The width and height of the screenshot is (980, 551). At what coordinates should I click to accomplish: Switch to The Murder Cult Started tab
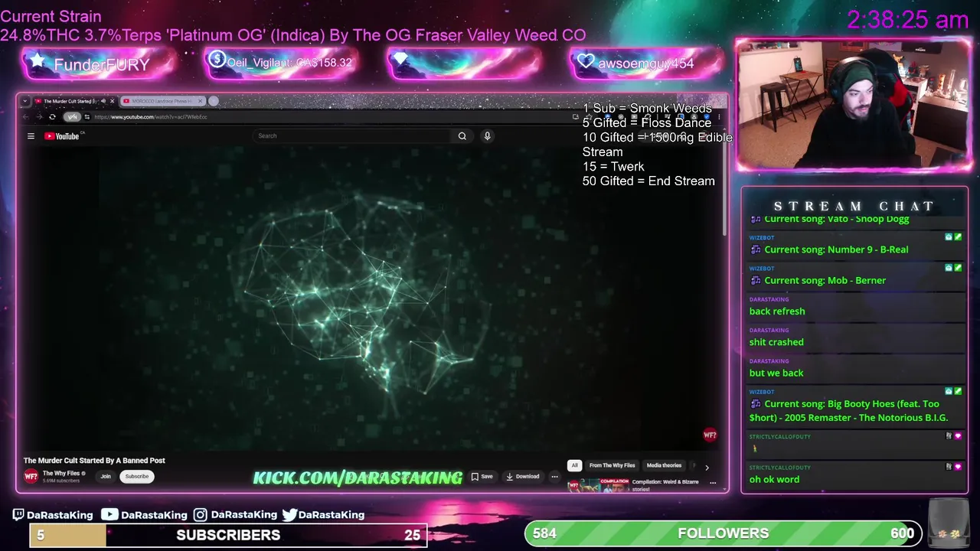(x=70, y=101)
